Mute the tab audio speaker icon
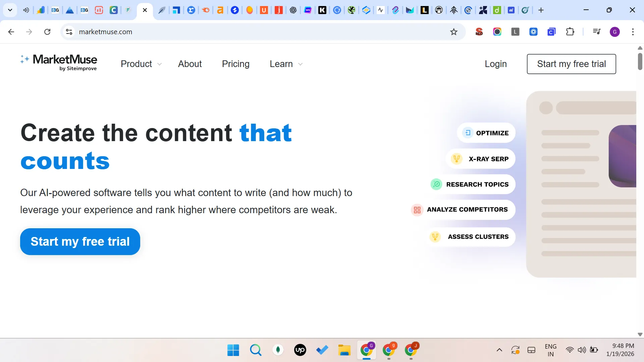Screen dimensions: 644x362 click(x=26, y=10)
